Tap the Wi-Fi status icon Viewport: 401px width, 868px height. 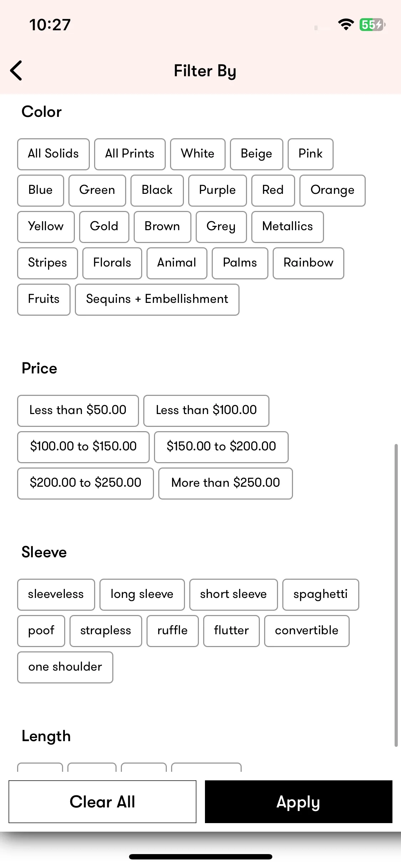tap(346, 25)
